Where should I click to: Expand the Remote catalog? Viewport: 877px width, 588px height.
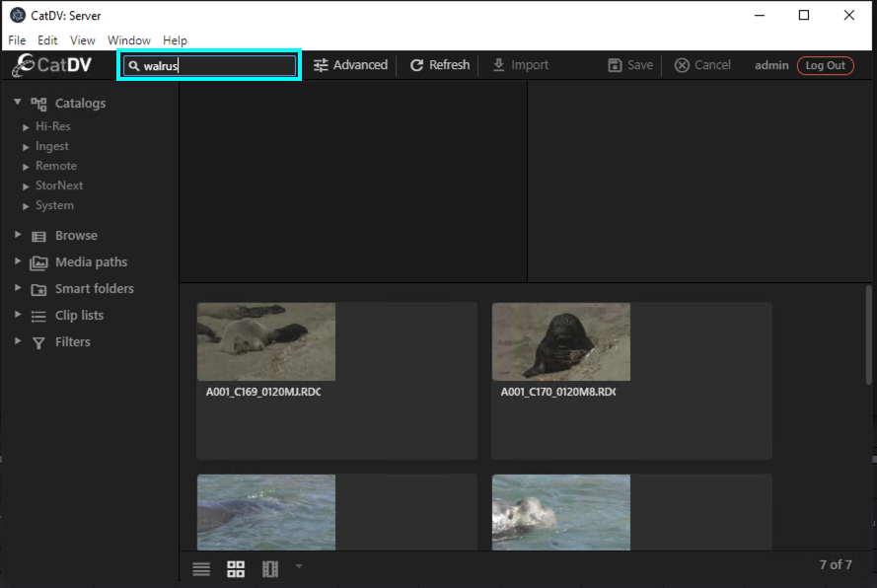point(26,167)
